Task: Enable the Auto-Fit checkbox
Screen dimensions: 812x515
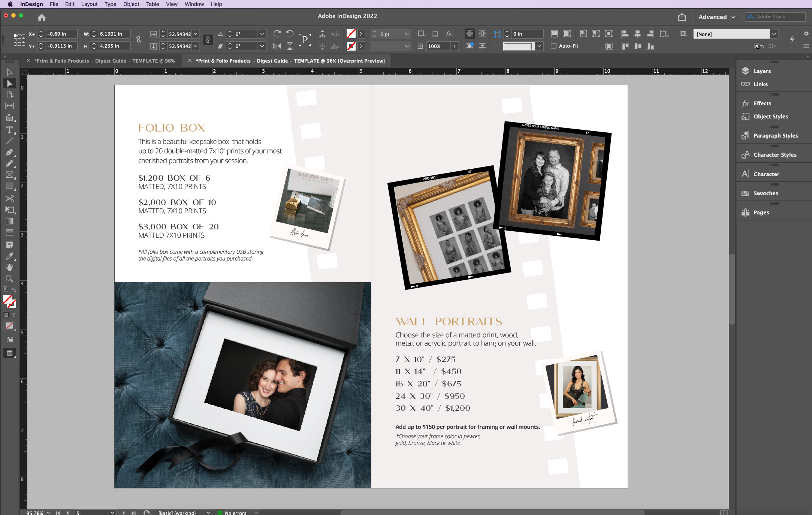Action: 553,46
